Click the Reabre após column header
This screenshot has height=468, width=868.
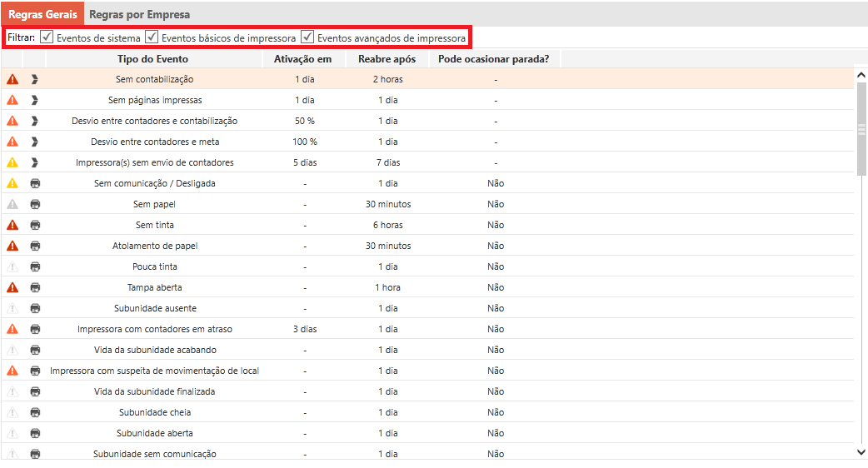[x=387, y=59]
